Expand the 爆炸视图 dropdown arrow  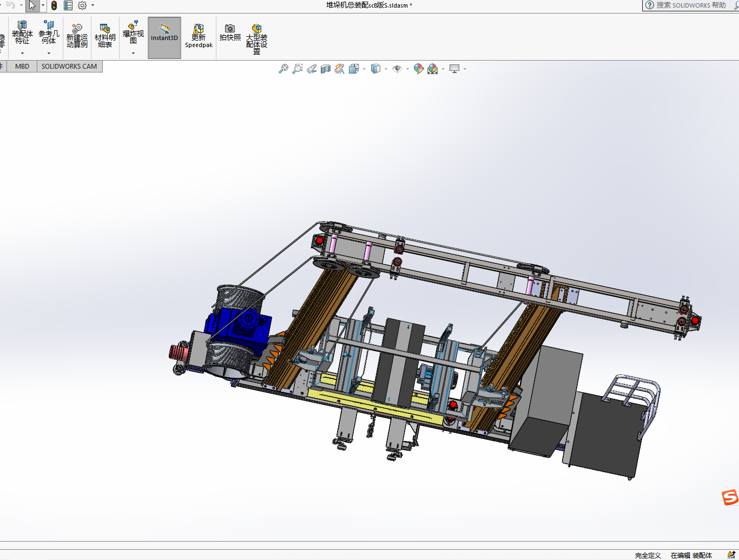pyautogui.click(x=133, y=53)
